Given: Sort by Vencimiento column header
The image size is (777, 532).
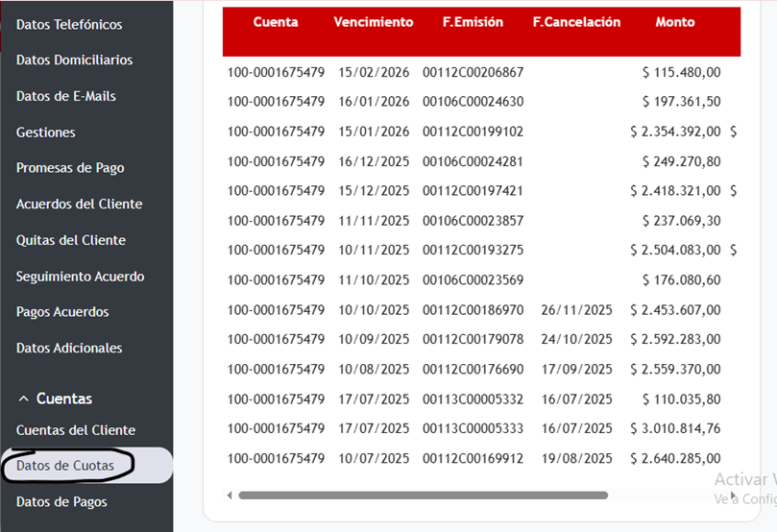Looking at the screenshot, I should click(373, 22).
